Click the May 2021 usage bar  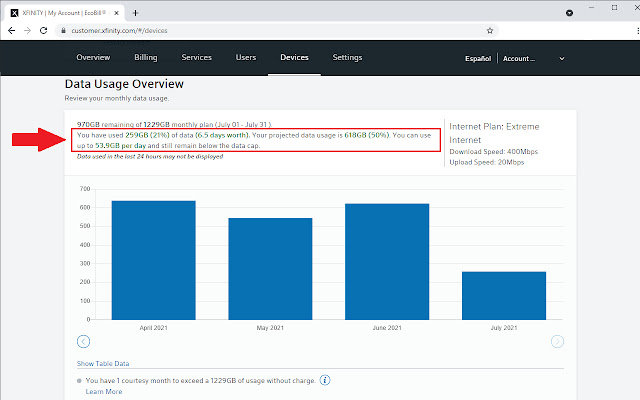(270, 269)
